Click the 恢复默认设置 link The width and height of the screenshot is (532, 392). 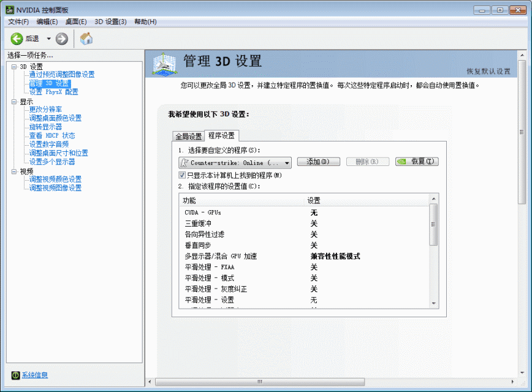[488, 71]
